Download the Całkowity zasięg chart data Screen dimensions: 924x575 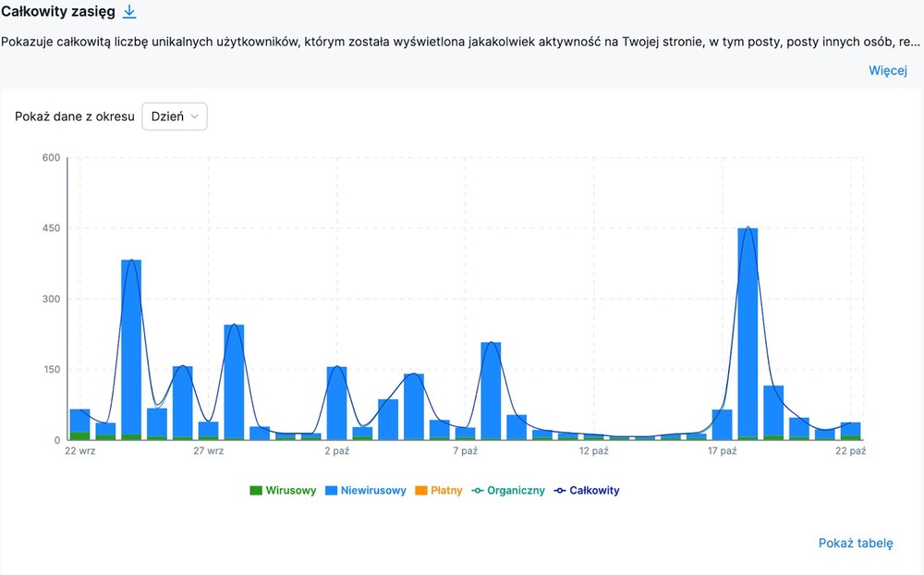tap(129, 11)
